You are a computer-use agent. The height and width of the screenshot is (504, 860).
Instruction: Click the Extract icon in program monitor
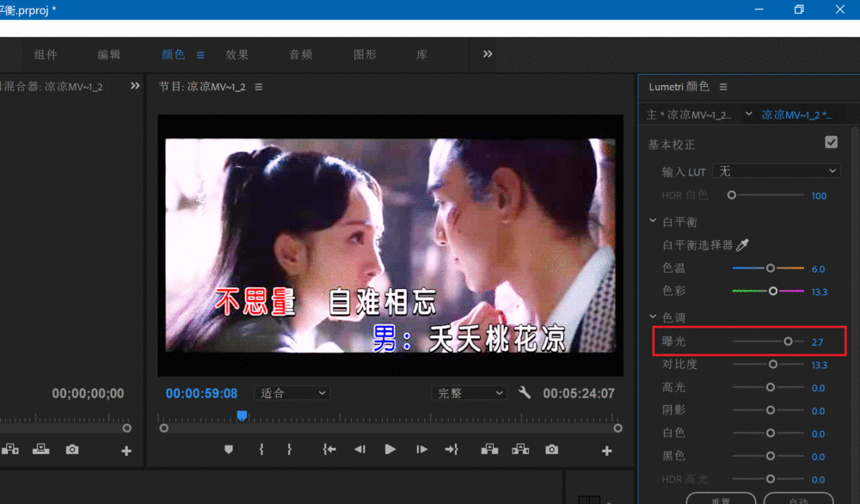click(x=521, y=448)
